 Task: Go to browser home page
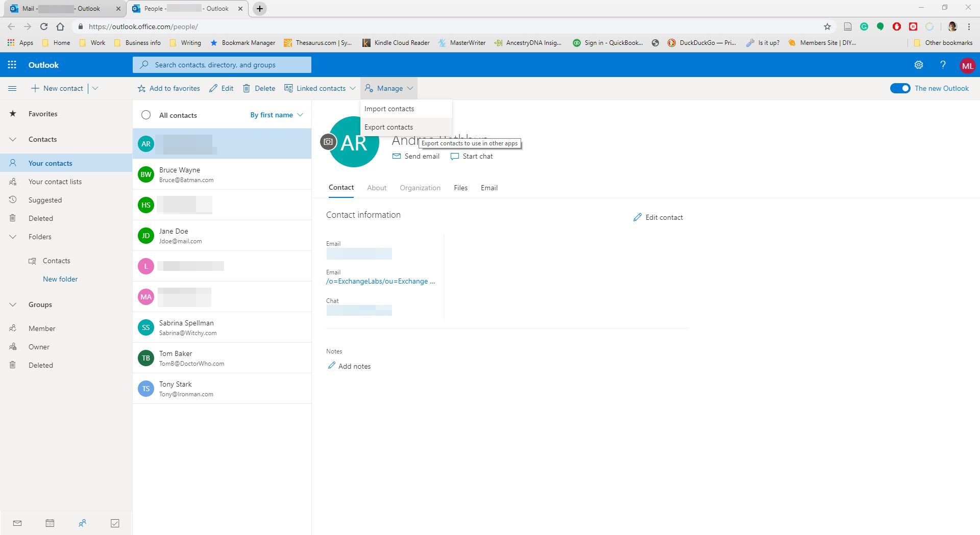coord(60,27)
